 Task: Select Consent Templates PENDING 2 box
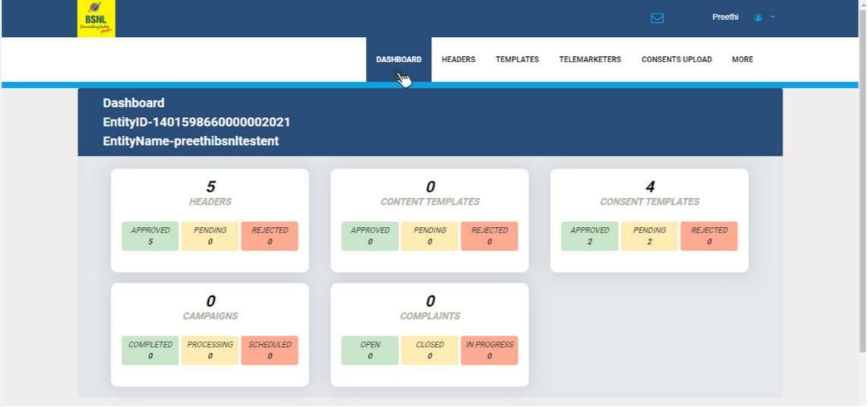[649, 236]
